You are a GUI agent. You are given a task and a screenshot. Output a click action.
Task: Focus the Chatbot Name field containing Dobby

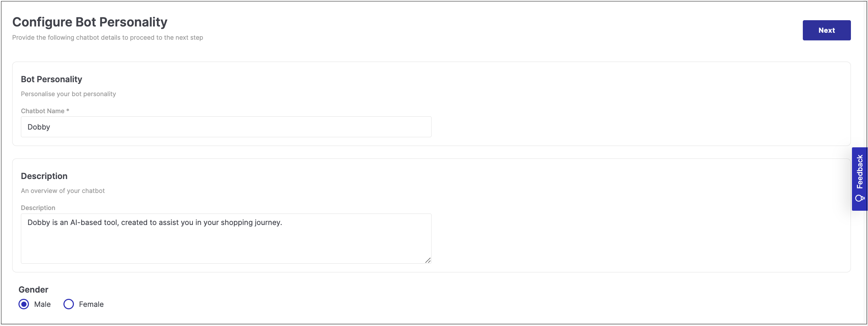pyautogui.click(x=226, y=127)
